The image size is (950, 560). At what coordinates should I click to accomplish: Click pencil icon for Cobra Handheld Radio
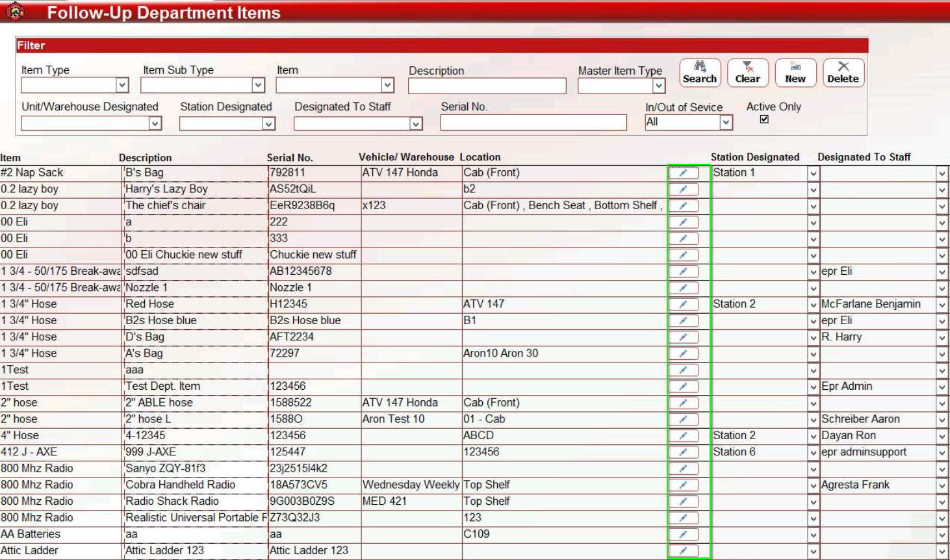coord(683,485)
